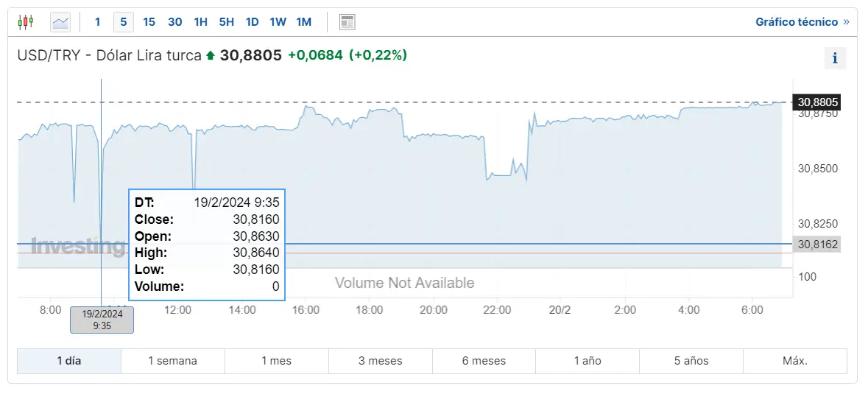Viewport: 868px width, 394px height.
Task: Show the 1 año range
Action: (x=588, y=361)
